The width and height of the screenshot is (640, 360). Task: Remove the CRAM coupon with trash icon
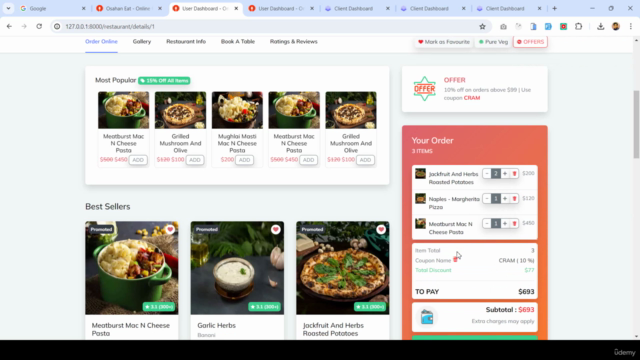[x=456, y=260]
